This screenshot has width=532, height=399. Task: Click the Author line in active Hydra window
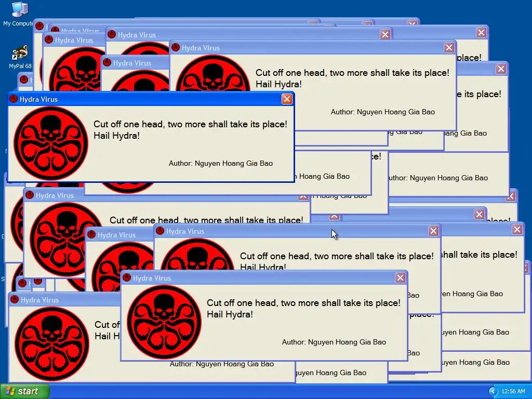tap(221, 163)
